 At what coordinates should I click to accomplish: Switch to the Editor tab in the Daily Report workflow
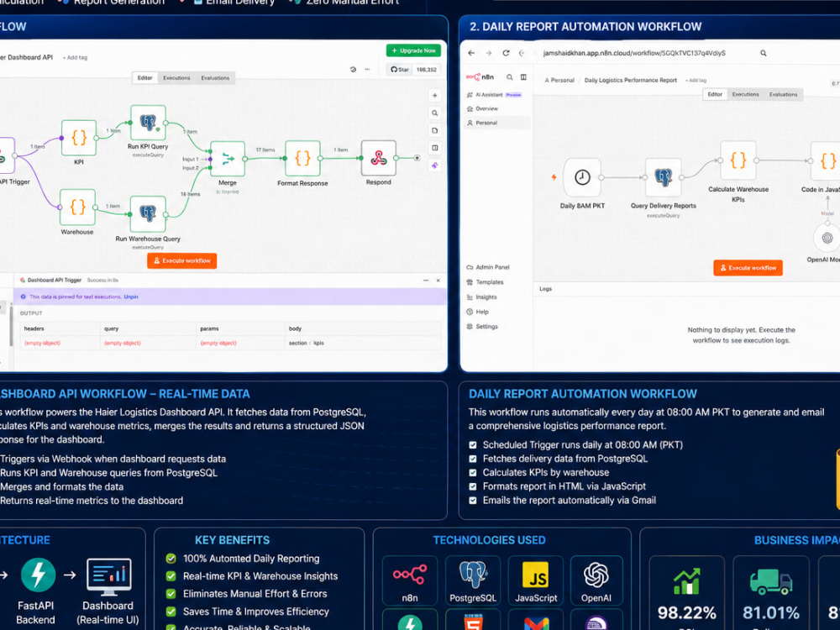[715, 94]
